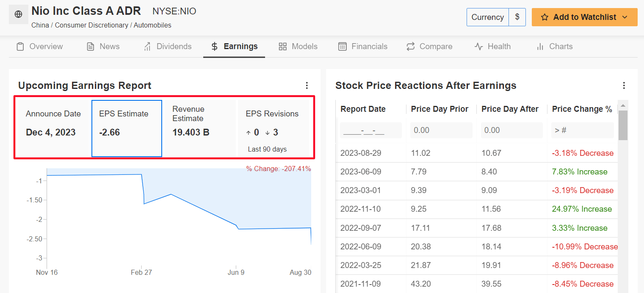The height and width of the screenshot is (293, 644).
Task: Sort by Report Date column header
Action: click(363, 109)
